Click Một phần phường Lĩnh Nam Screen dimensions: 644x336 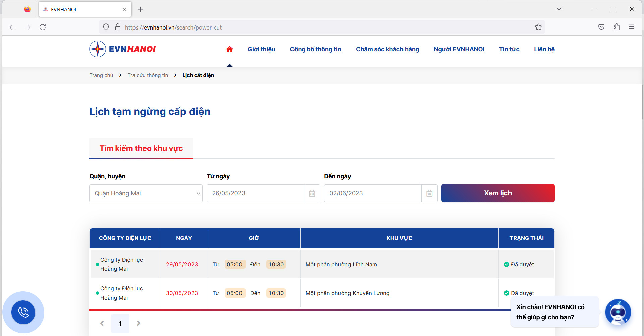[x=341, y=264]
